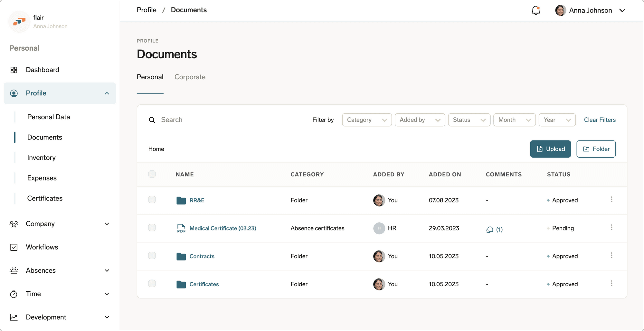
Task: Open the Category filter dropdown
Action: tap(367, 120)
